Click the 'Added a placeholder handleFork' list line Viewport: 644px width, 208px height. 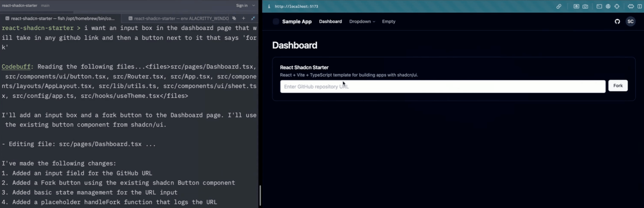point(109,202)
